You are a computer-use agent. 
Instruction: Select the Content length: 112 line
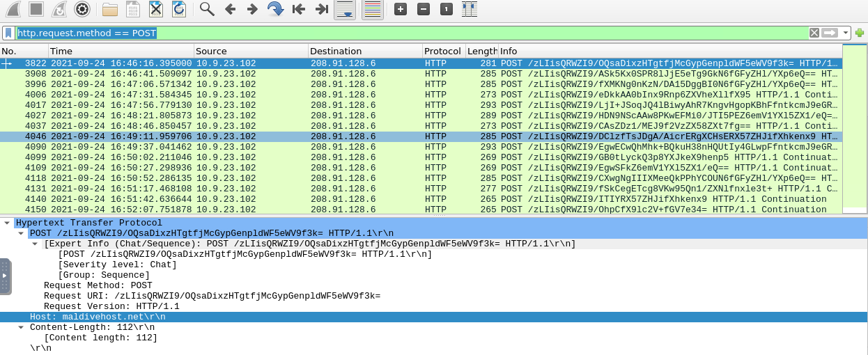[101, 338]
